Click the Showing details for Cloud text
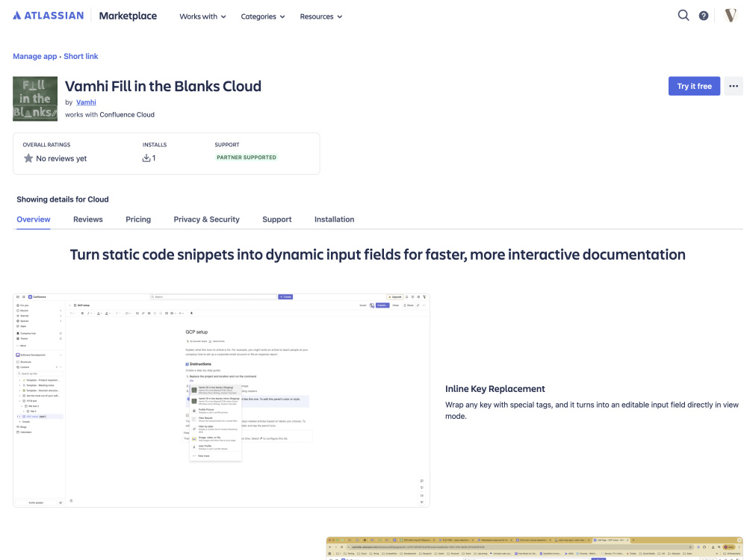 pyautogui.click(x=63, y=199)
